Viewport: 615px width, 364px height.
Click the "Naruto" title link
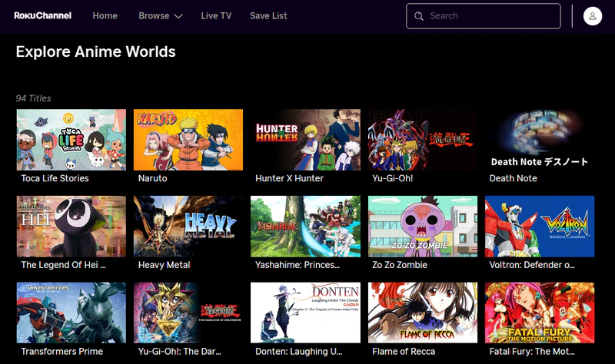point(152,178)
